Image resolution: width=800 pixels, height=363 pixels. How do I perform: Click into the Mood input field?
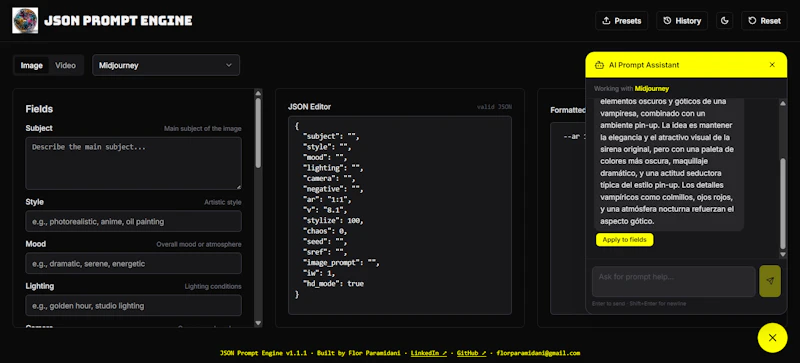[134, 263]
